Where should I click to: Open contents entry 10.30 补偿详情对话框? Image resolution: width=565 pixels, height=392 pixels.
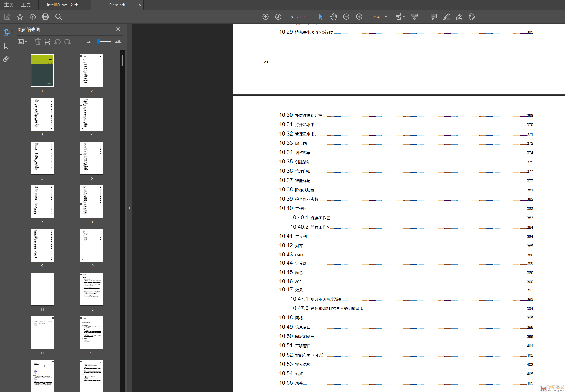pyautogui.click(x=406, y=115)
